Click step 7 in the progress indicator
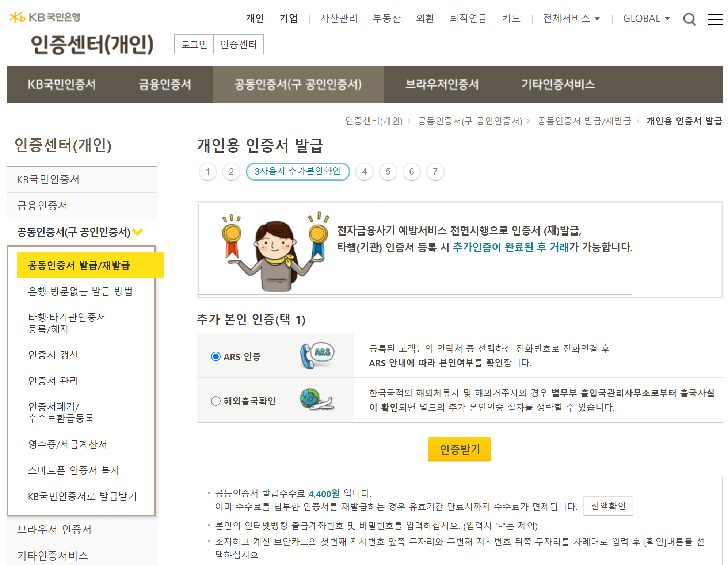Image resolution: width=728 pixels, height=565 pixels. click(x=435, y=172)
